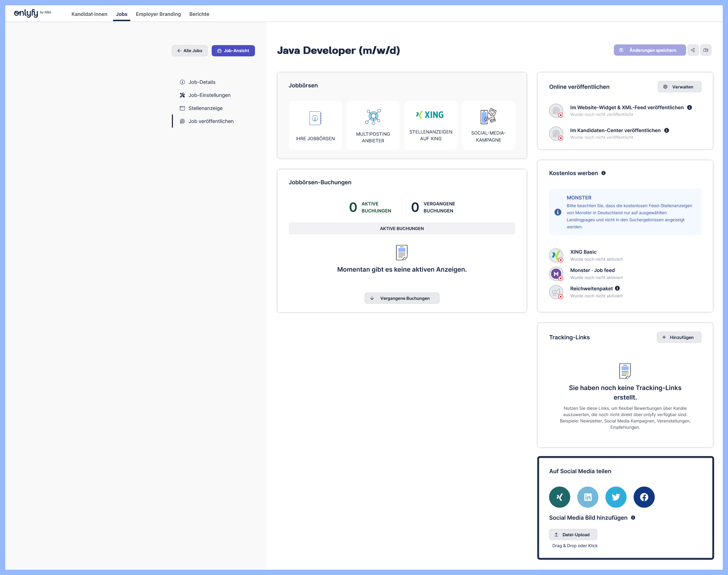Activate XING Basic free advertising
The width and height of the screenshot is (728, 575).
pos(556,255)
